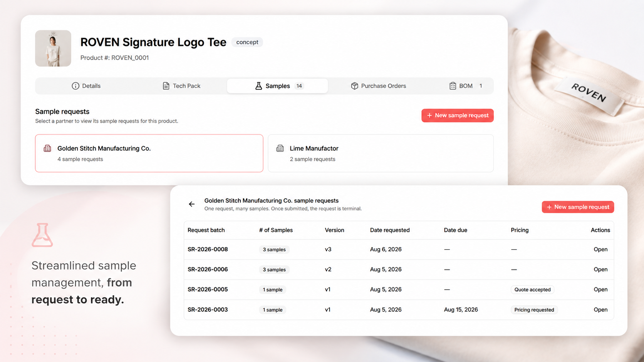Click the Request batch column header

point(206,230)
